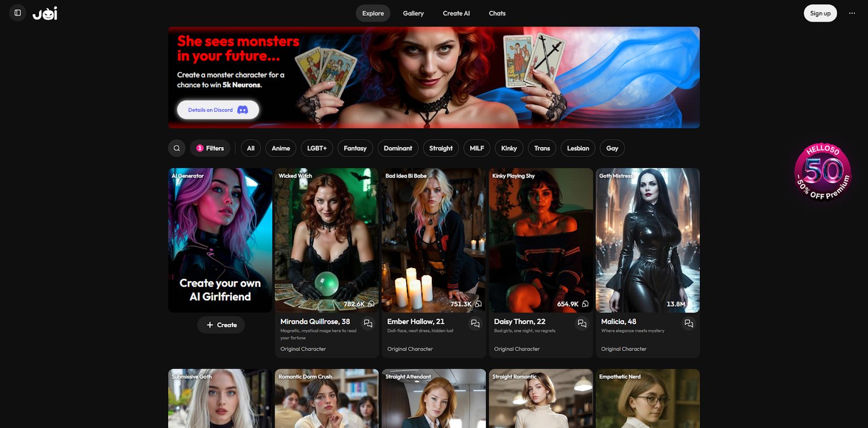
Task: Go to the Create AI tab
Action: tap(456, 13)
